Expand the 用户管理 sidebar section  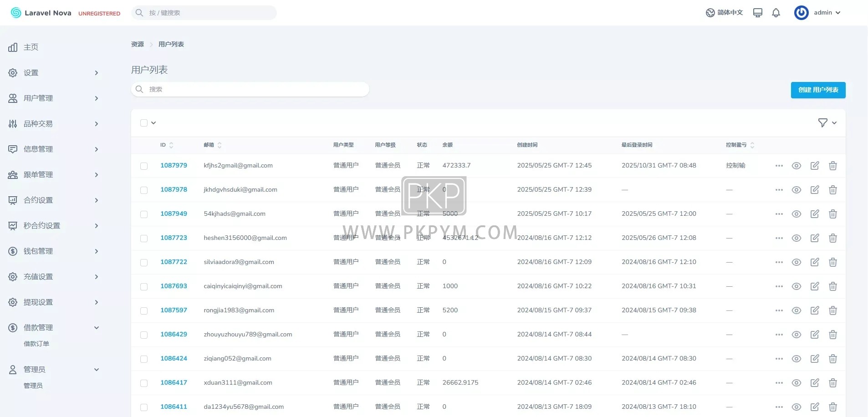pyautogui.click(x=54, y=98)
